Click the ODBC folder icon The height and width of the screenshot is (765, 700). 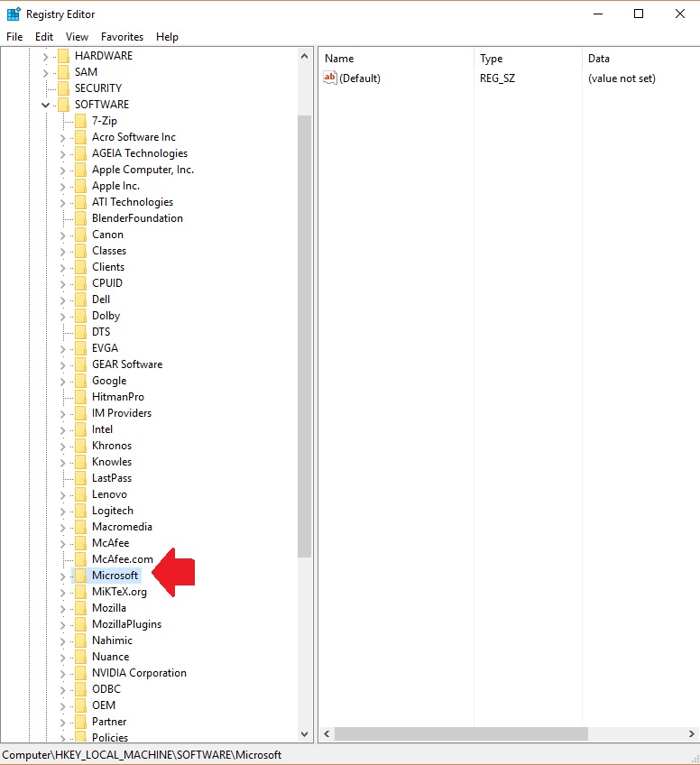pos(80,689)
